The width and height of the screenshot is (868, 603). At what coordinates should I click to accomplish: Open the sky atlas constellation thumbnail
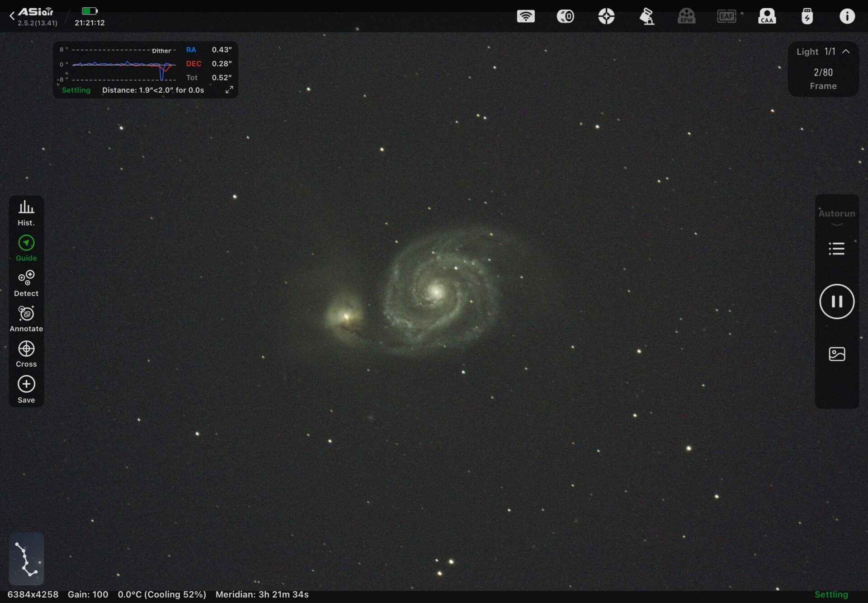(x=26, y=559)
